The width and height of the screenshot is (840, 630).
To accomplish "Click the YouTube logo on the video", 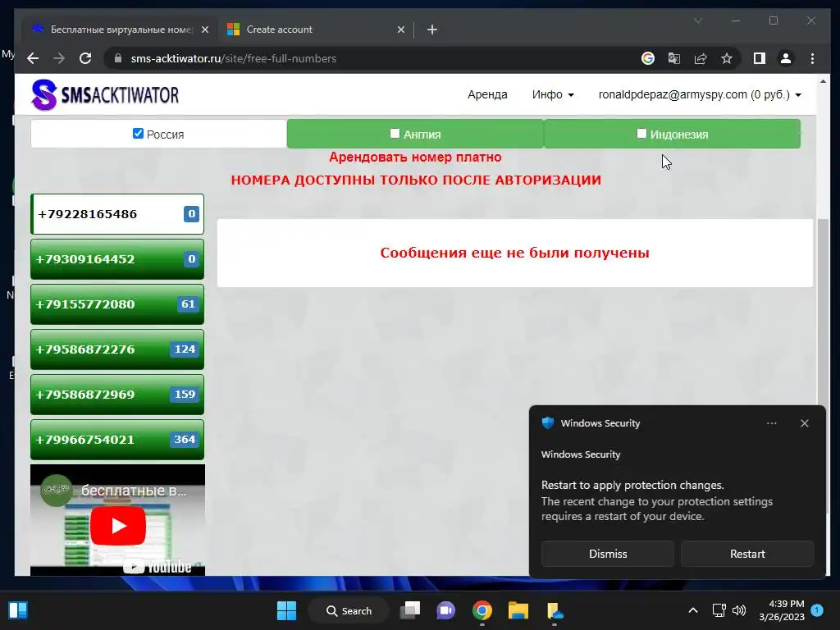I will [x=157, y=566].
